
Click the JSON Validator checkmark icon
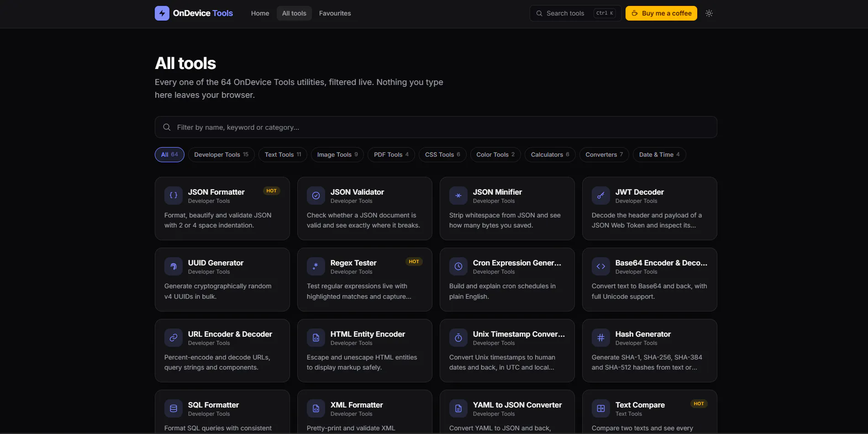(316, 196)
